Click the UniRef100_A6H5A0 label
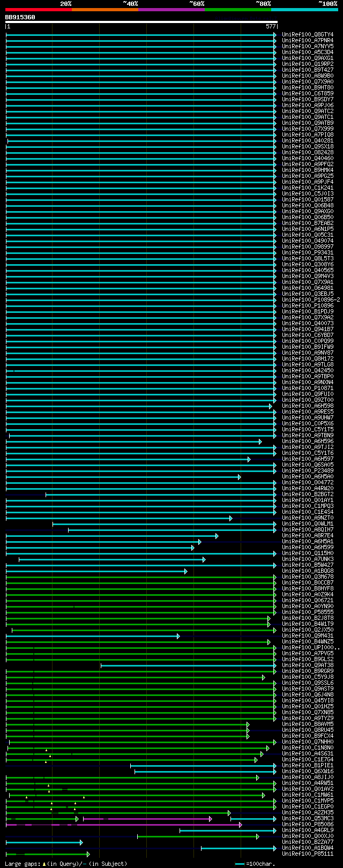Screen dimensions: 343x868 click(308, 477)
